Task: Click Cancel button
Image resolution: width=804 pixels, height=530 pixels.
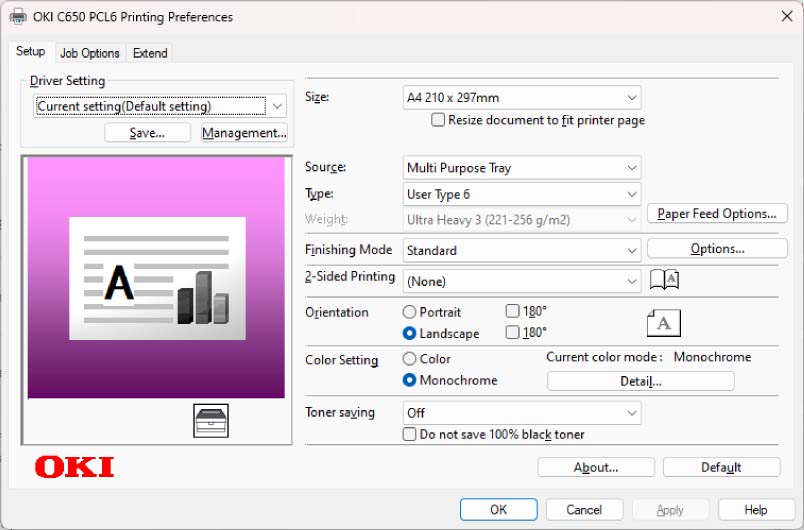Action: pyautogui.click(x=584, y=509)
